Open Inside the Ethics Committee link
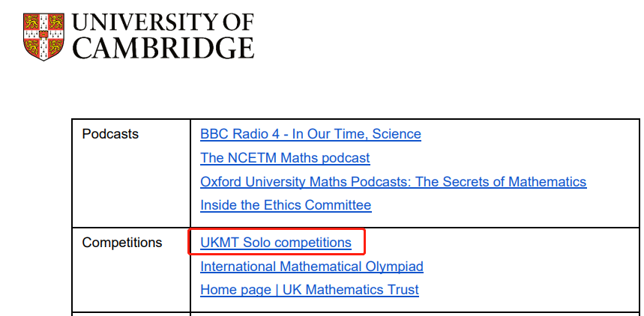The width and height of the screenshot is (644, 316). tap(286, 204)
